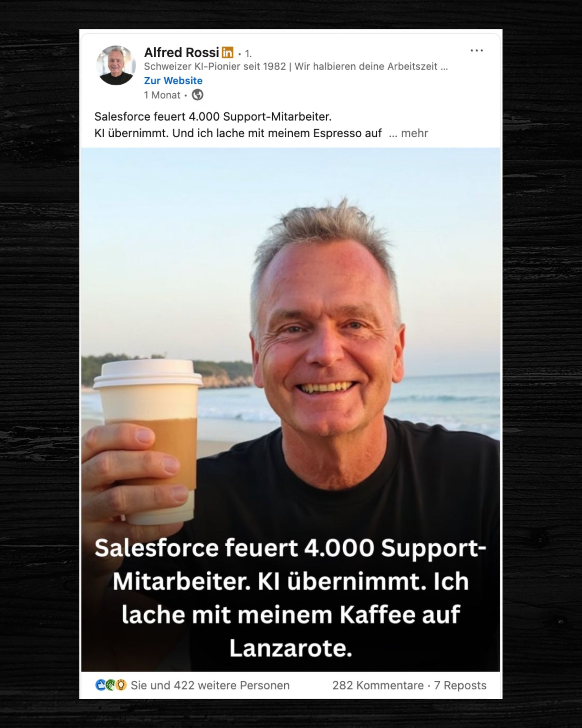Open the three-dot post options menu
The height and width of the screenshot is (728, 582).
pyautogui.click(x=476, y=51)
